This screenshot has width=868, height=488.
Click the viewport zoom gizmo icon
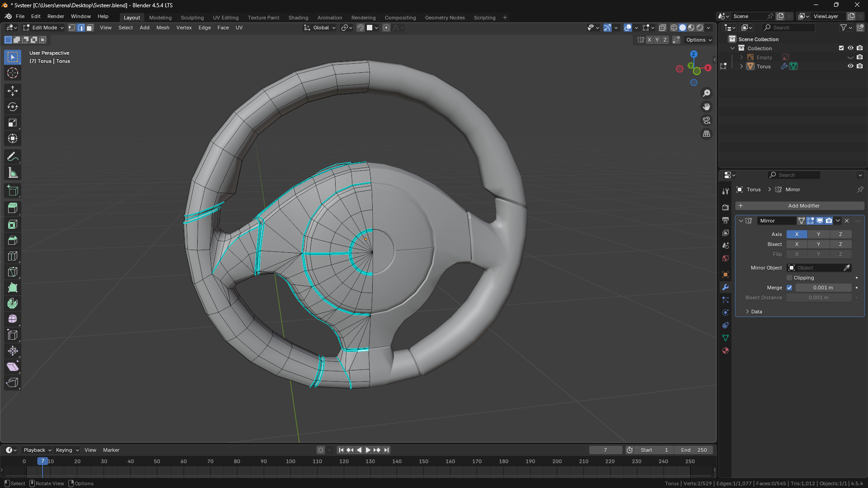click(x=707, y=93)
